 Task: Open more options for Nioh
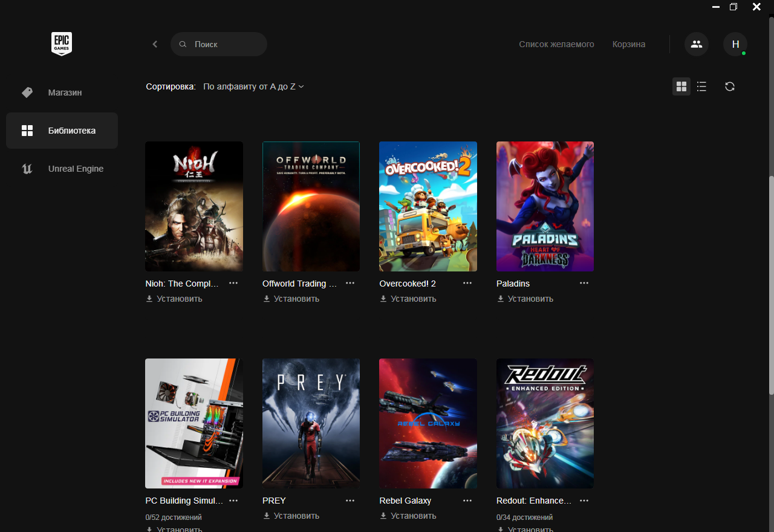[x=233, y=283]
